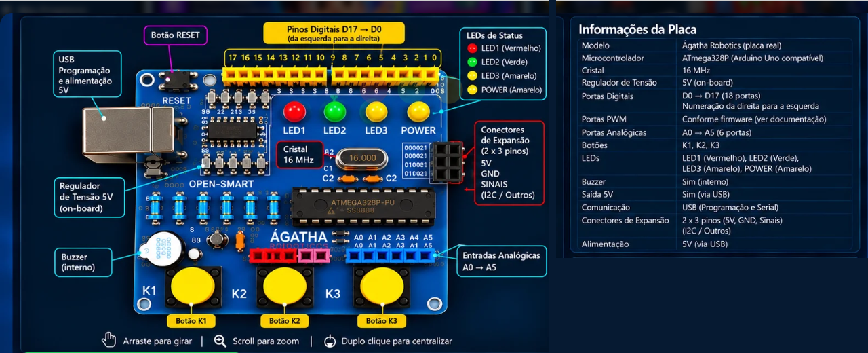The width and height of the screenshot is (868, 353).
Task: Click the Buzzer (interno) callout label
Action: click(84, 262)
